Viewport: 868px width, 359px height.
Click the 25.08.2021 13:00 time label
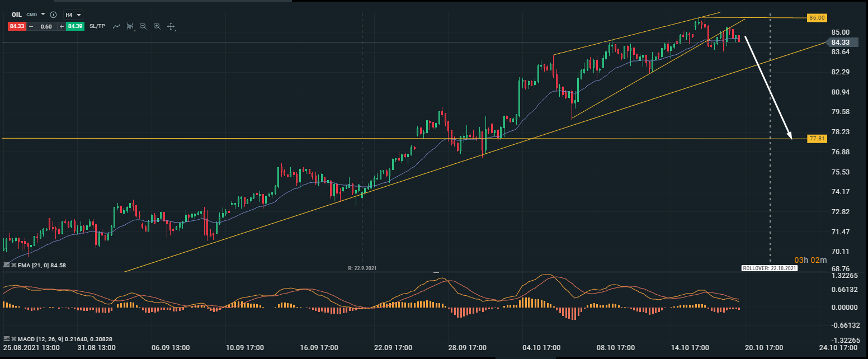31,348
